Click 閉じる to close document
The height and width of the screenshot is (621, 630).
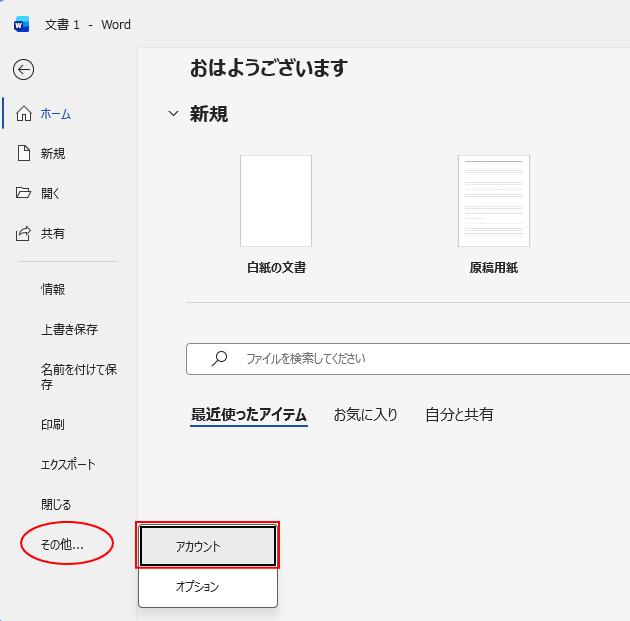coord(56,505)
